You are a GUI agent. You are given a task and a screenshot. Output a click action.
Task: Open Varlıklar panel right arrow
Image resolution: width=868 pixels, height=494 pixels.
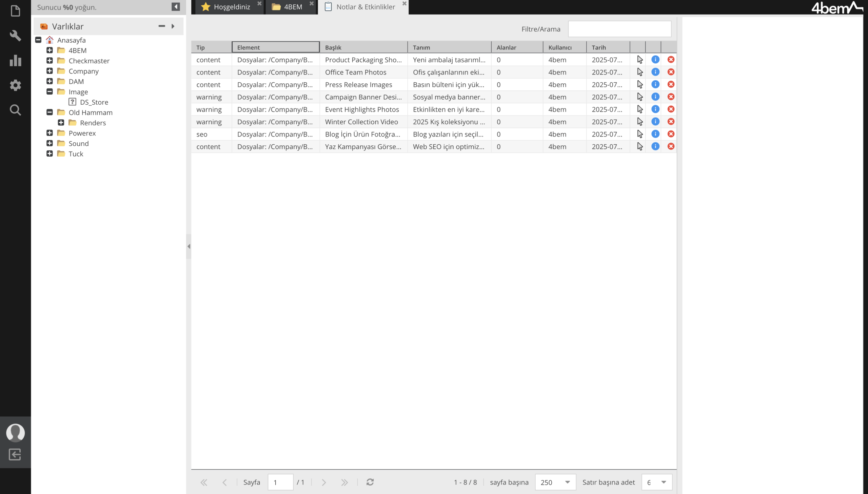tap(173, 26)
